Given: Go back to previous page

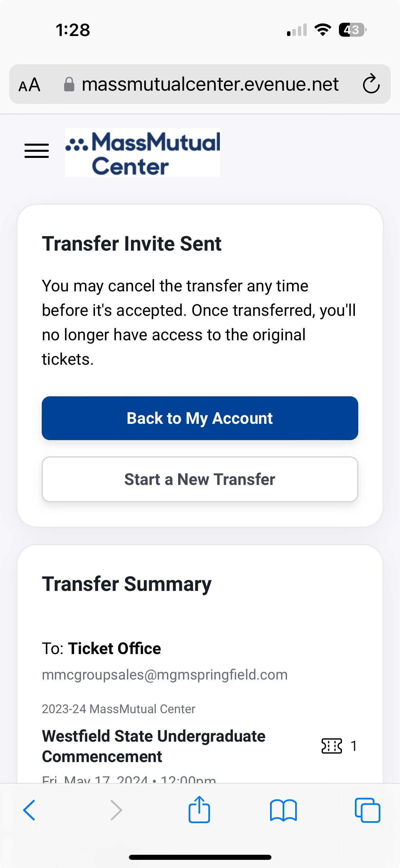Looking at the screenshot, I should (x=29, y=810).
